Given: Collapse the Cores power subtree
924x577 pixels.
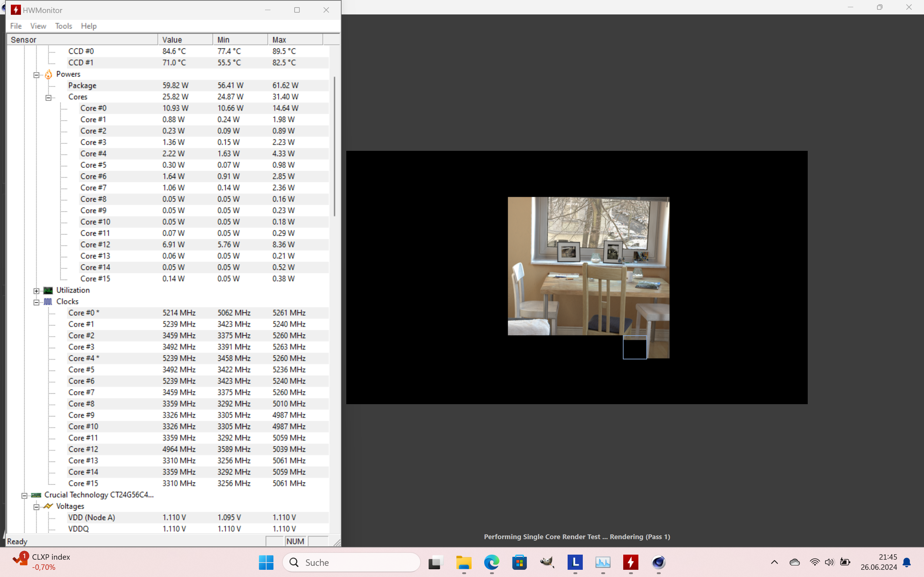Looking at the screenshot, I should click(48, 98).
